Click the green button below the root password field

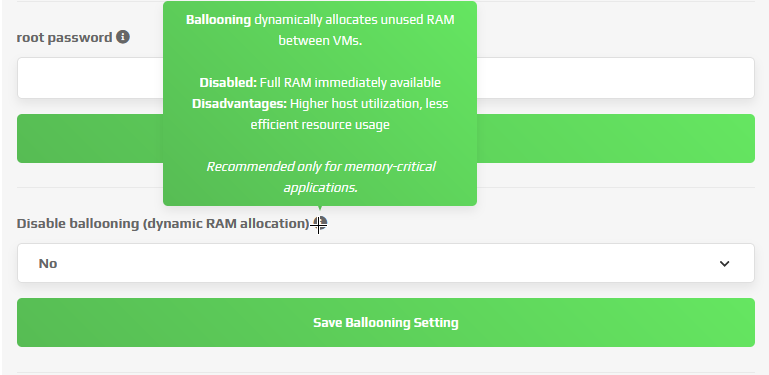tap(385, 139)
